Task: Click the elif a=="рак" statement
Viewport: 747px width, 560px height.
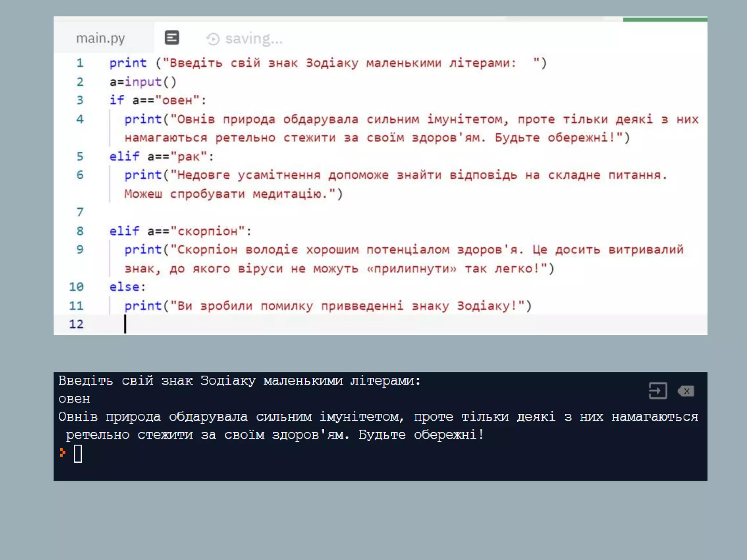Action: point(161,156)
